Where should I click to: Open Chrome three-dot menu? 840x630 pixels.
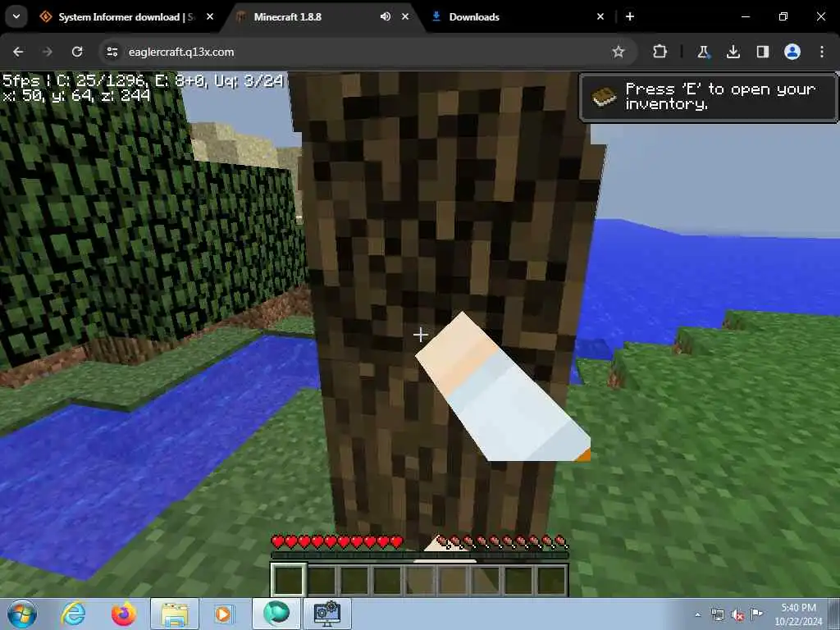click(822, 52)
